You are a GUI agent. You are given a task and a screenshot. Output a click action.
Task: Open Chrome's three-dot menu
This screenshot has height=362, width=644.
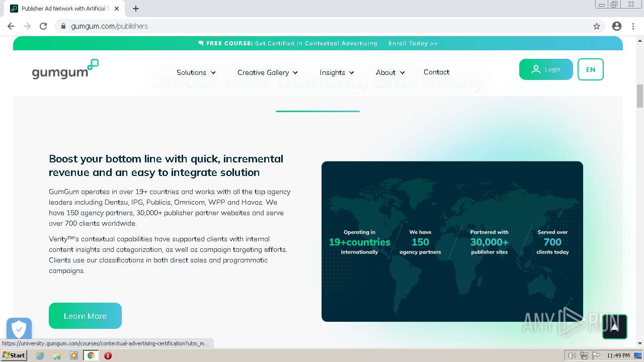[x=633, y=26]
